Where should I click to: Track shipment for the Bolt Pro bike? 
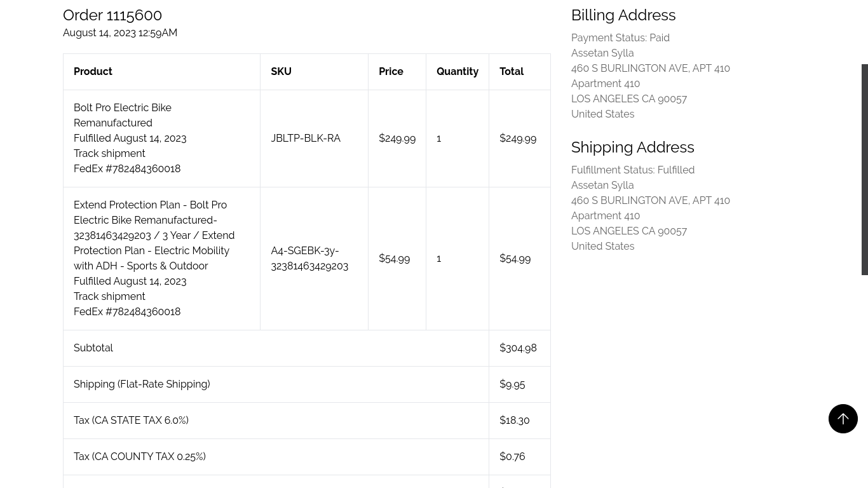(109, 153)
